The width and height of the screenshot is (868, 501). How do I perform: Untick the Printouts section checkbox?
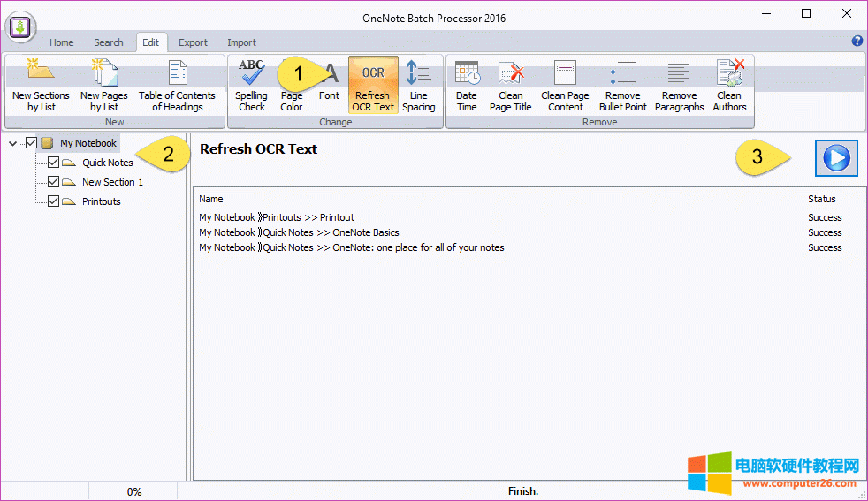[x=53, y=201]
